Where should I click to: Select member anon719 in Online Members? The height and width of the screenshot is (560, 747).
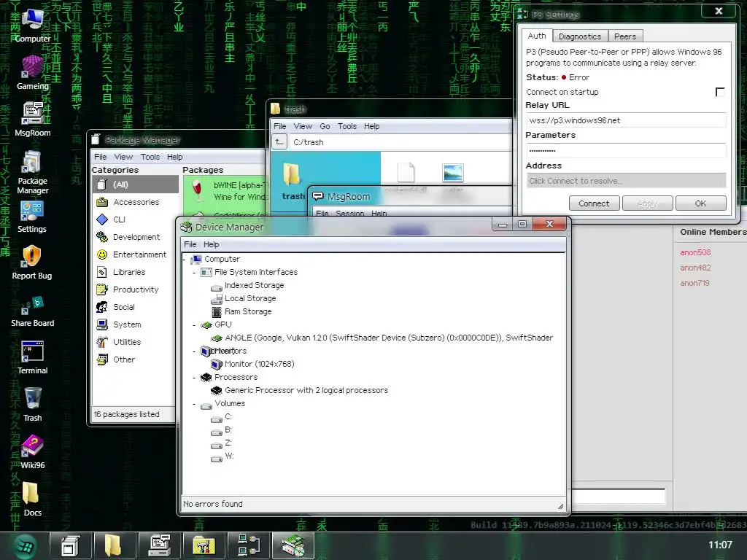(x=694, y=283)
